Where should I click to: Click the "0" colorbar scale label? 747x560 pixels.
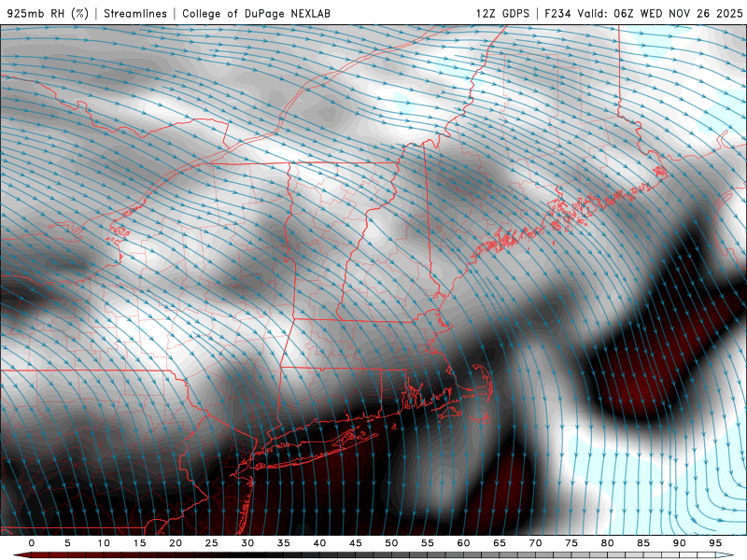pos(32,543)
